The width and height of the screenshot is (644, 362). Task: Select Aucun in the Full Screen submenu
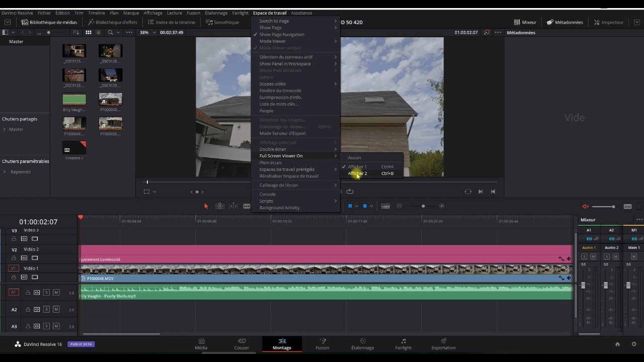[371, 157]
